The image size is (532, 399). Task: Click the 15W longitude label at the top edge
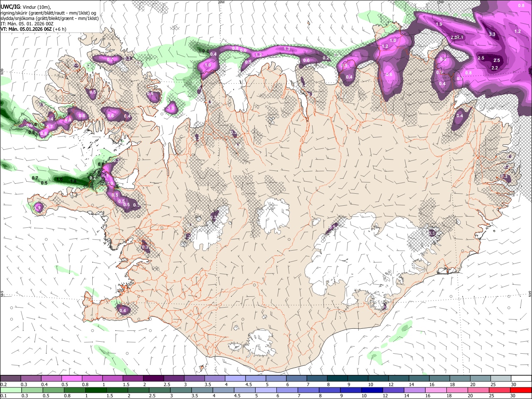click(x=440, y=2)
